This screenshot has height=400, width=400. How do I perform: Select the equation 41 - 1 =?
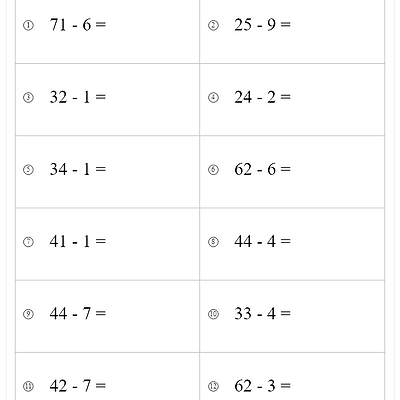pyautogui.click(x=78, y=241)
